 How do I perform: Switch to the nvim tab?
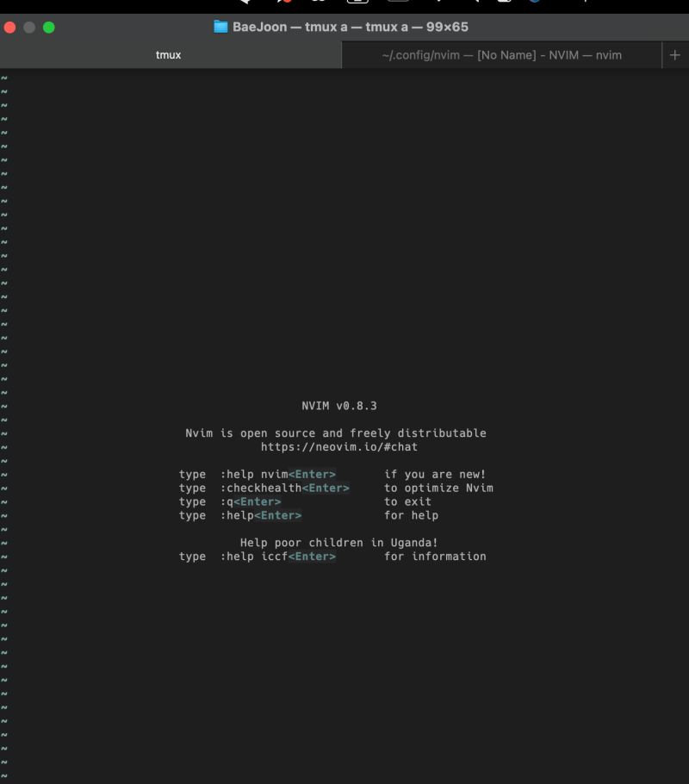tap(502, 54)
